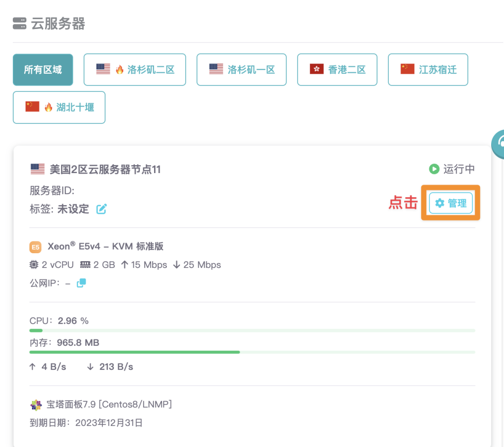504x447 pixels.
Task: Click the CPU usage progress bar
Action: click(252, 330)
